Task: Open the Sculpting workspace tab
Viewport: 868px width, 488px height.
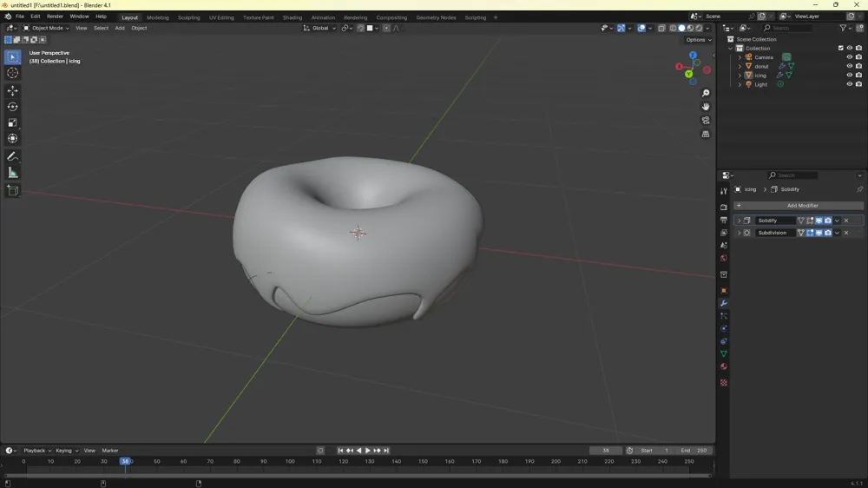Action: pyautogui.click(x=188, y=17)
